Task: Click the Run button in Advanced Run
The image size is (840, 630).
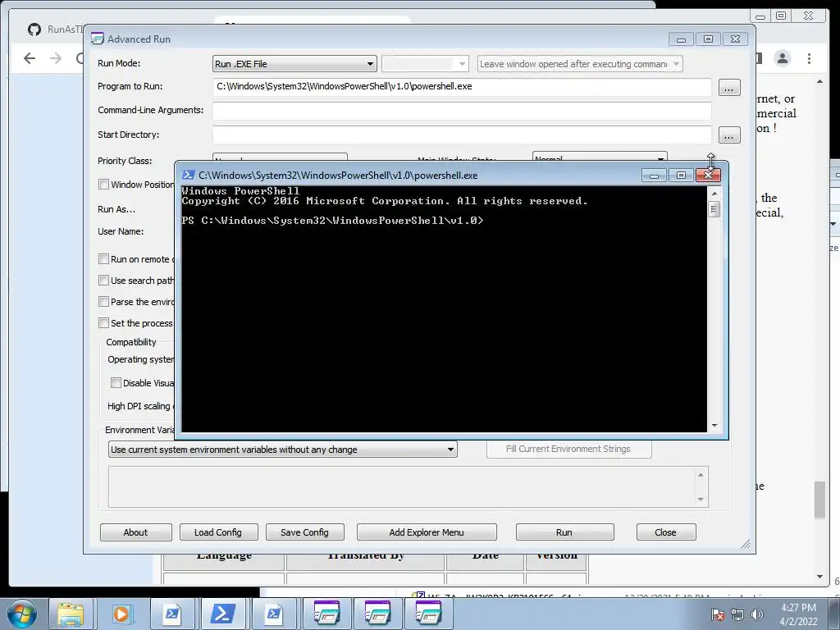Action: (564, 532)
